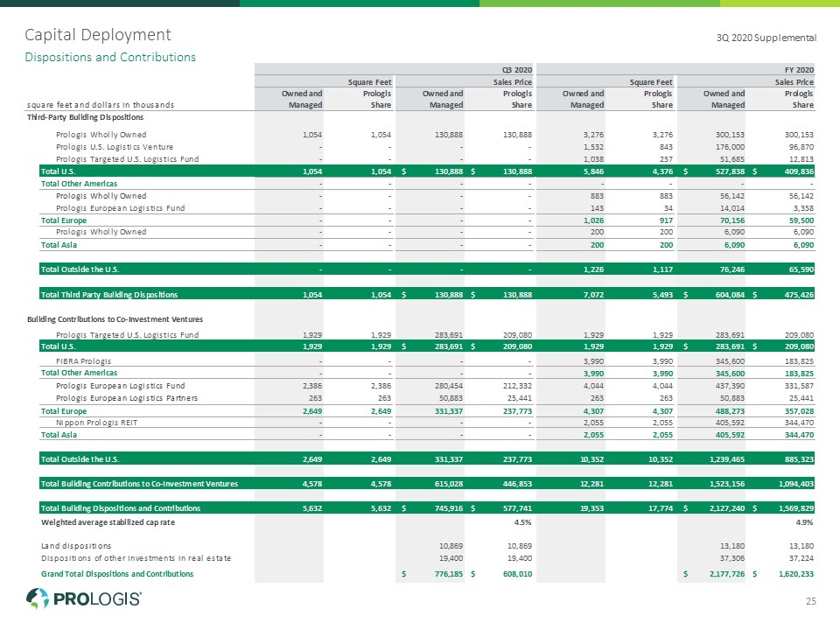Select the Grand Total Dispositions and Contributions label
Image resolution: width=840 pixels, height=630 pixels.
[x=117, y=574]
